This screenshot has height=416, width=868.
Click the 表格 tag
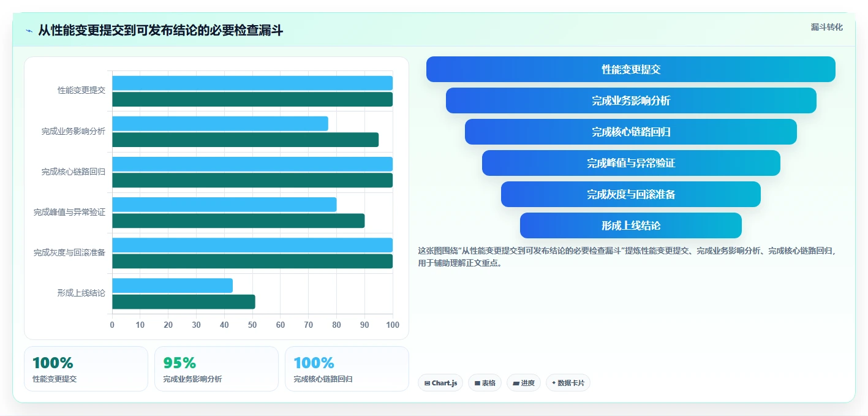pos(485,383)
